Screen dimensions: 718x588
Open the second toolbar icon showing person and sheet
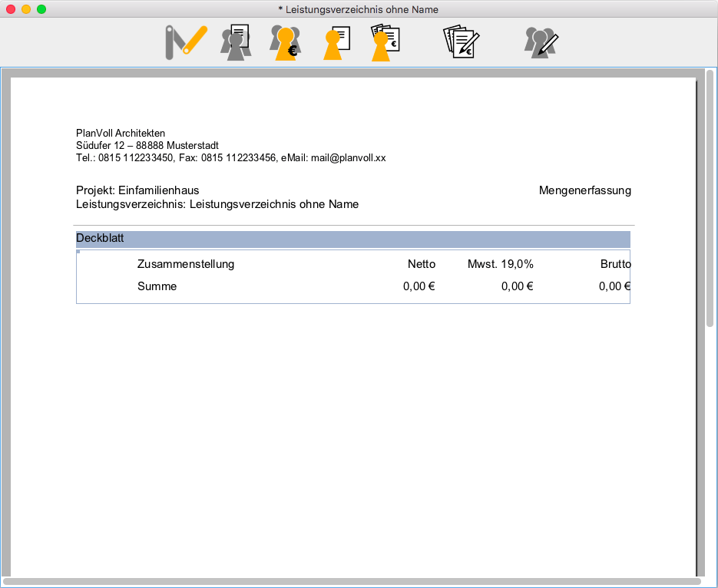(236, 42)
